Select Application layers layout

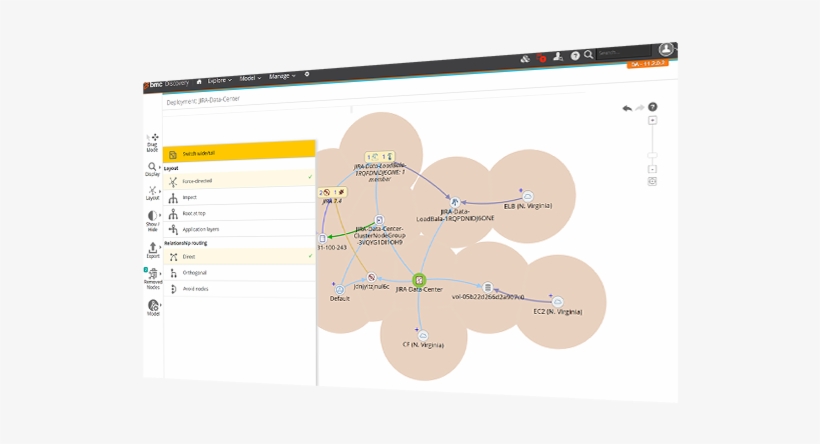point(240,229)
